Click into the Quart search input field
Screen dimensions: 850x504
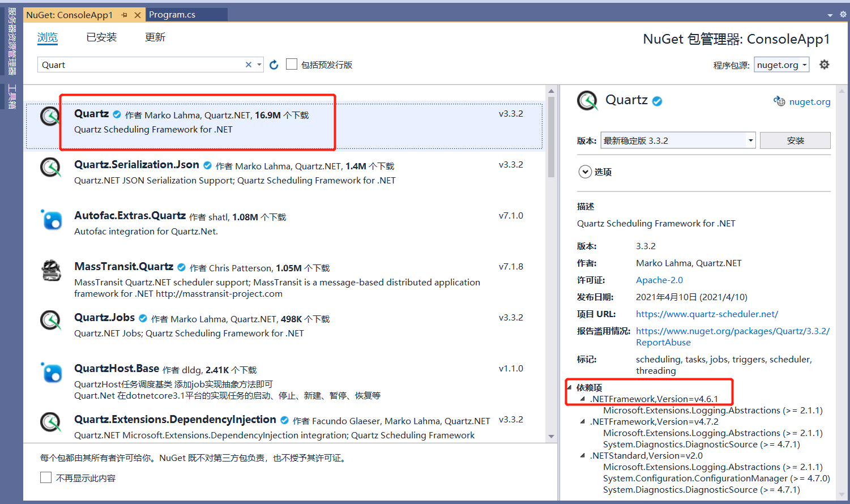[142, 65]
